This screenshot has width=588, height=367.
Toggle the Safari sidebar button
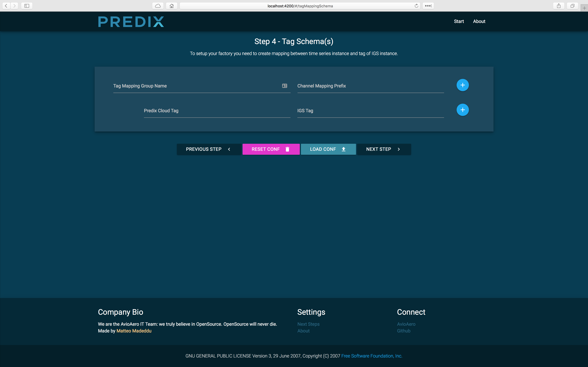coord(27,6)
